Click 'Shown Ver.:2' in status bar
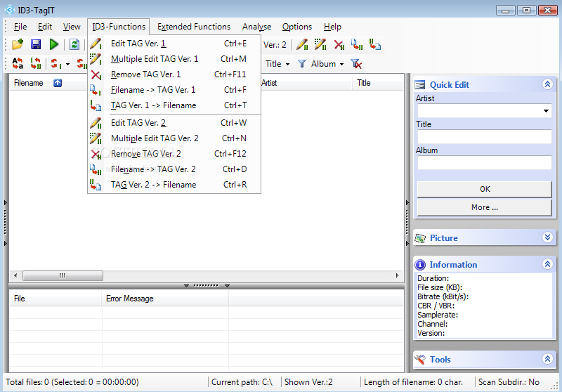 (308, 382)
